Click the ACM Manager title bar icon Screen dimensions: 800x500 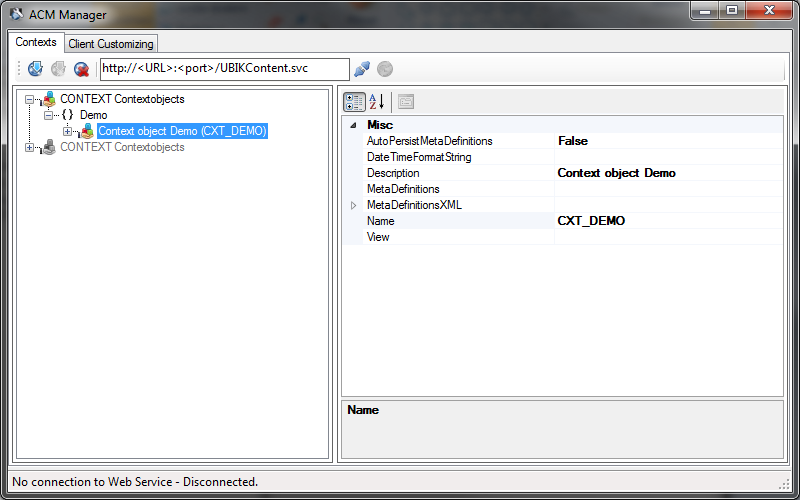16,15
